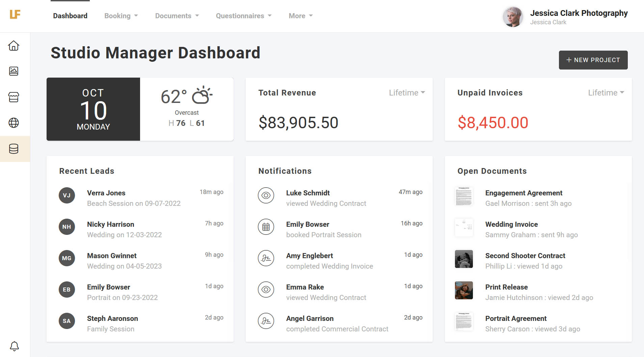Open the Questionnaires menu
This screenshot has width=644, height=357.
pos(243,16)
